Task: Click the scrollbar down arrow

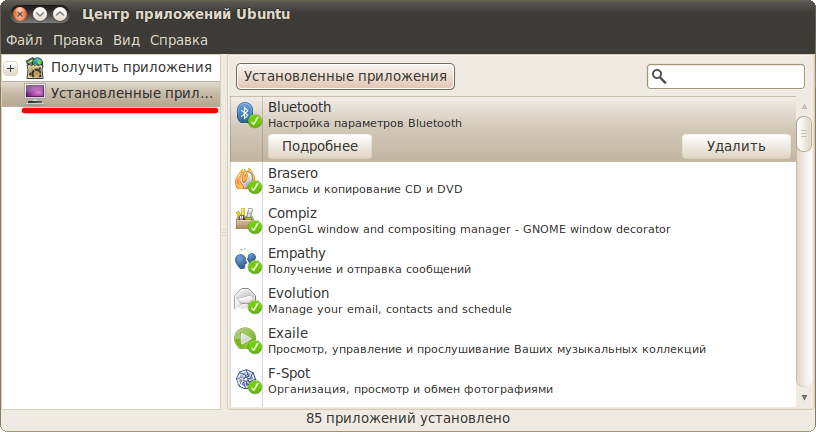Action: [805, 398]
